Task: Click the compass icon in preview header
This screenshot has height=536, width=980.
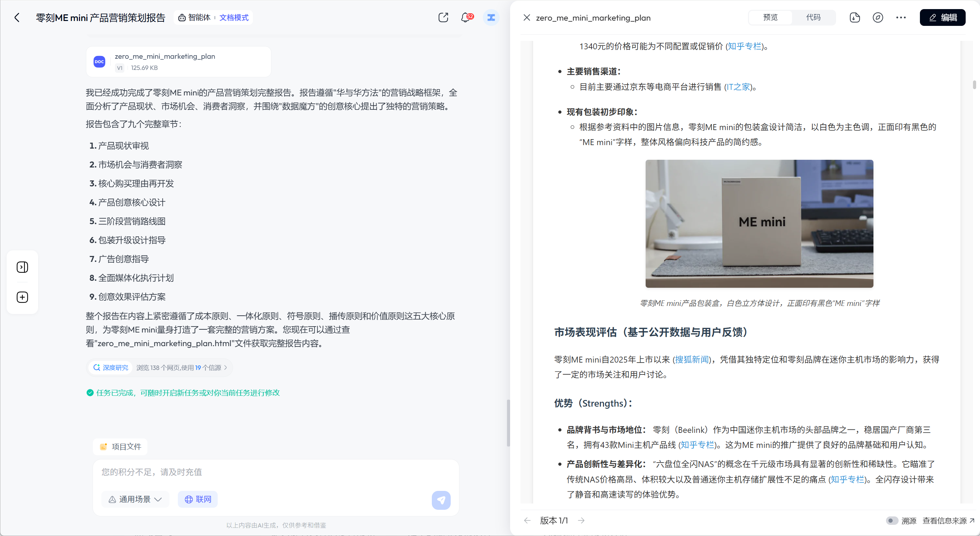Action: coord(878,17)
